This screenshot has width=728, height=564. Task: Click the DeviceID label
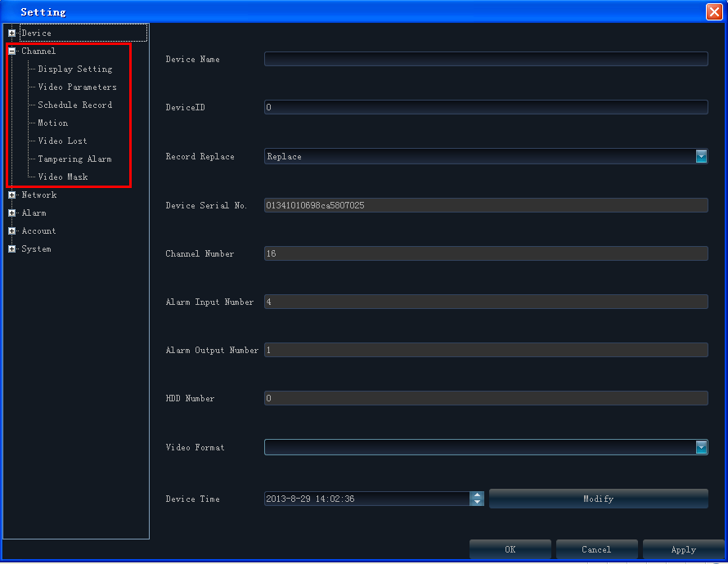[185, 107]
